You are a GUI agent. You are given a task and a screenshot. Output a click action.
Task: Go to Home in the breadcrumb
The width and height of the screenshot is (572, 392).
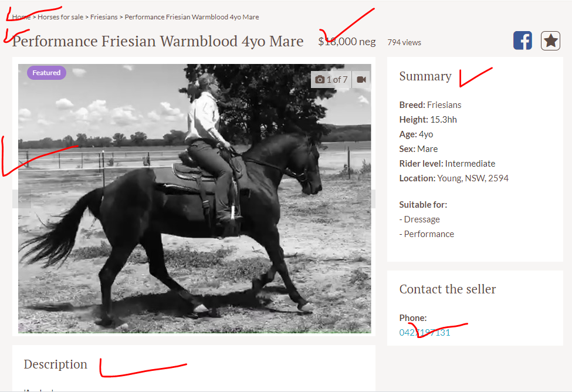[x=21, y=17]
